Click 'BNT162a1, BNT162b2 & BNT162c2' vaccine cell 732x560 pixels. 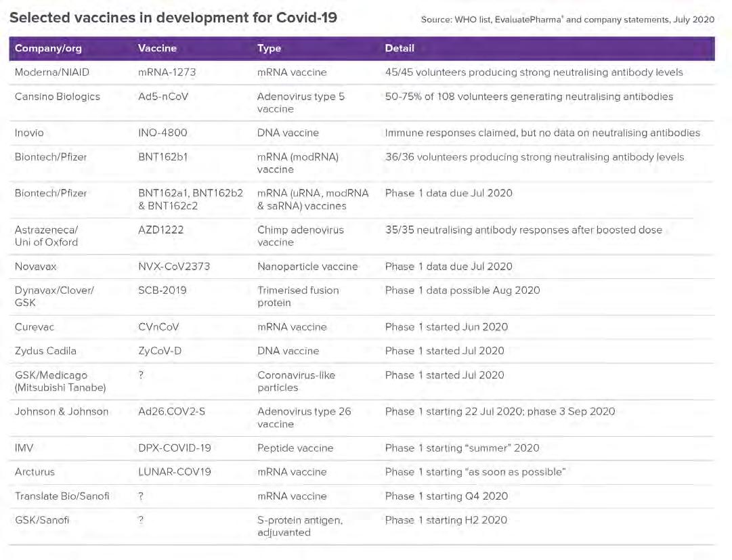coord(190,200)
